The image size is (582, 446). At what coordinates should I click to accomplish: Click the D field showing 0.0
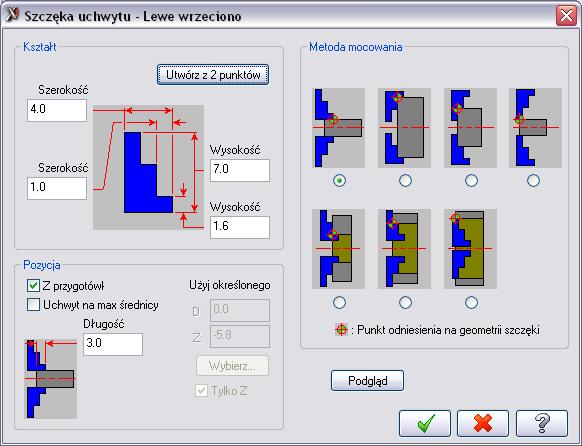click(x=240, y=310)
